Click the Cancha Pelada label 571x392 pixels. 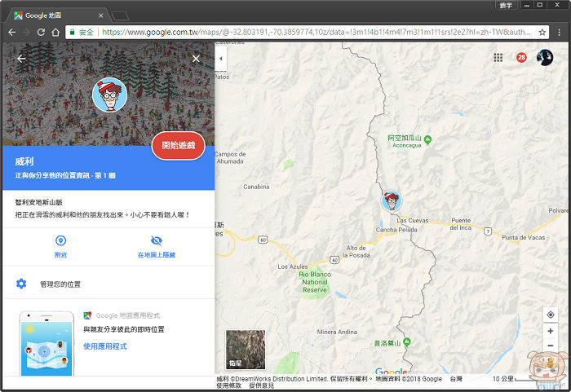(x=396, y=230)
